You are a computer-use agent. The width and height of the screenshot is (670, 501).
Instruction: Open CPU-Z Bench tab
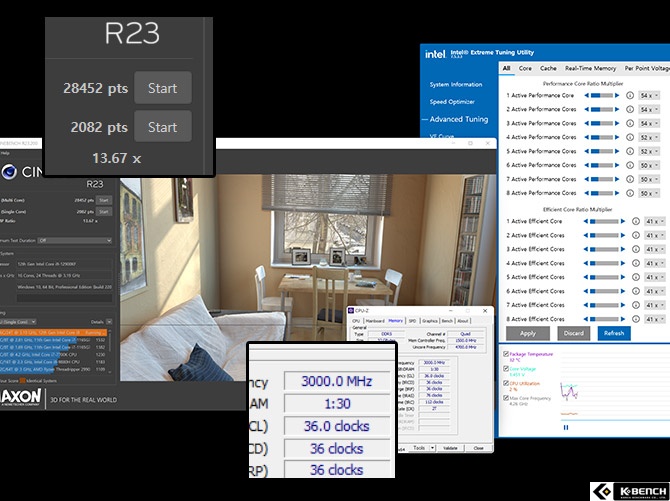447,321
